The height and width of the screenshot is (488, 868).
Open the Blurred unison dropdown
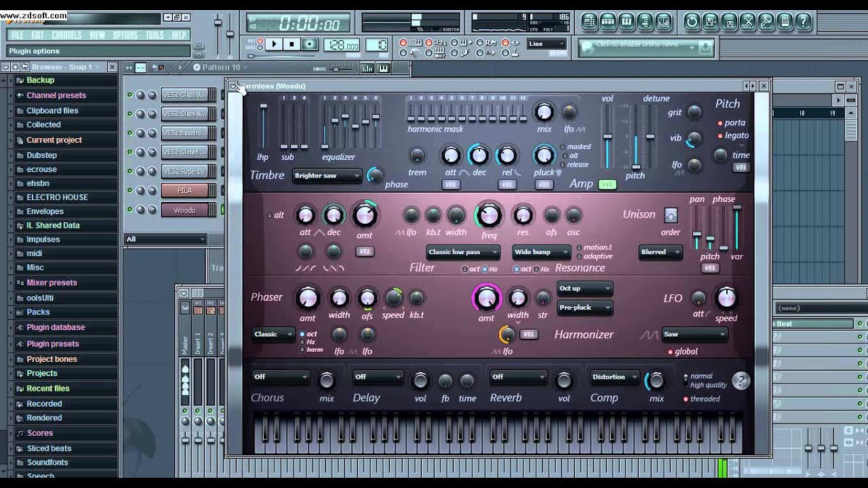(x=660, y=252)
